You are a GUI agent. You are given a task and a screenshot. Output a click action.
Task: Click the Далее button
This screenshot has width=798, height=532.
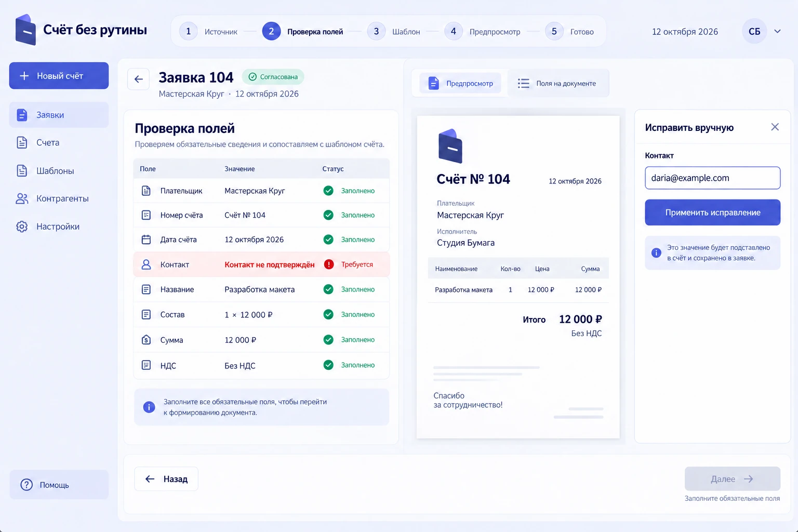pos(733,479)
